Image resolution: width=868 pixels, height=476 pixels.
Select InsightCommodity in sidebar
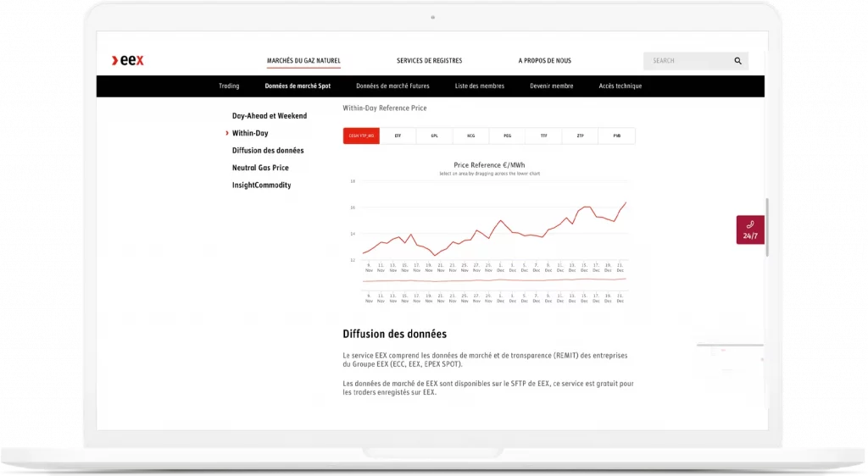pyautogui.click(x=261, y=185)
